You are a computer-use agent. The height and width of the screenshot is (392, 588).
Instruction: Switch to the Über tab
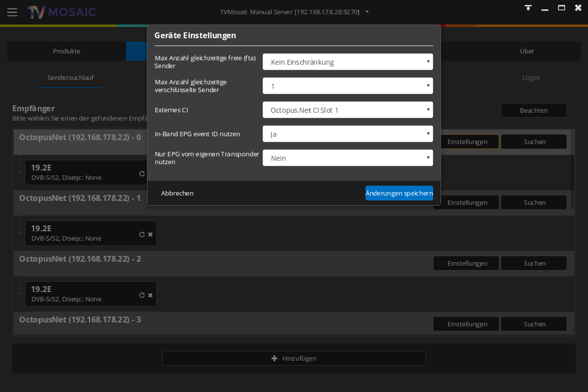527,51
